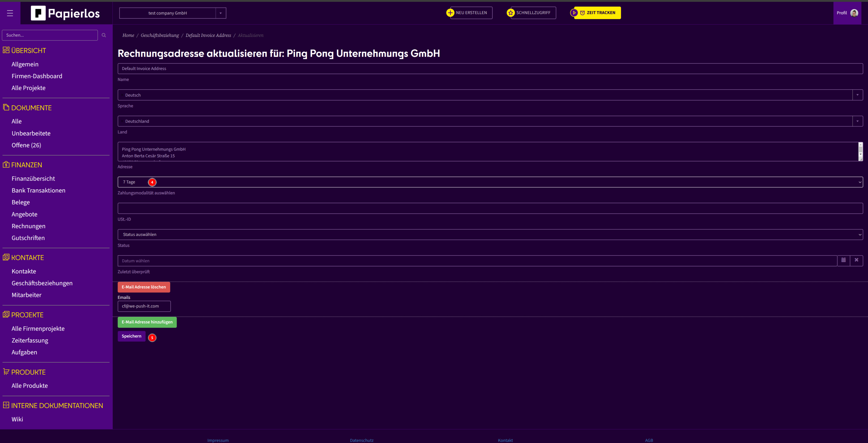Click the search magnifier icon
This screenshot has height=443, width=868.
click(x=104, y=35)
